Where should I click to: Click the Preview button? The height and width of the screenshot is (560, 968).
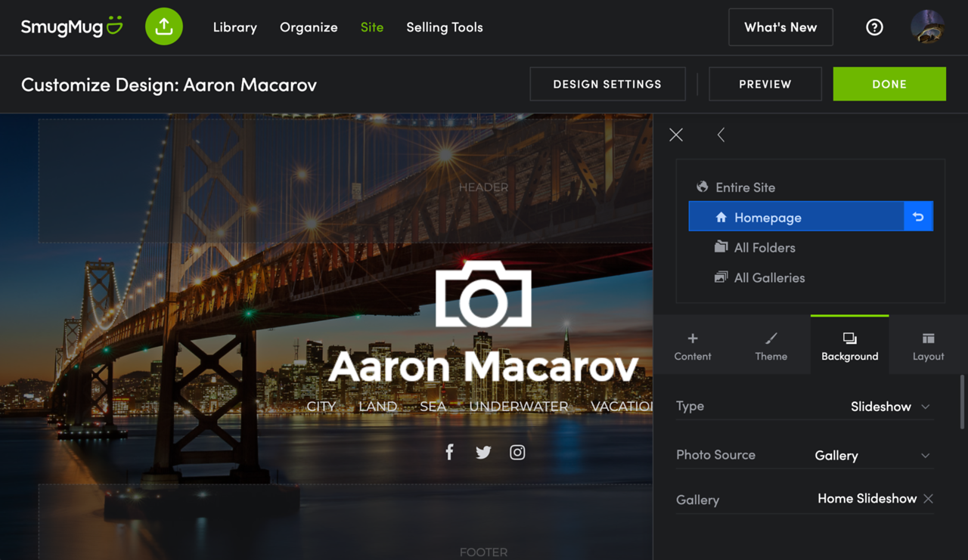coord(765,84)
